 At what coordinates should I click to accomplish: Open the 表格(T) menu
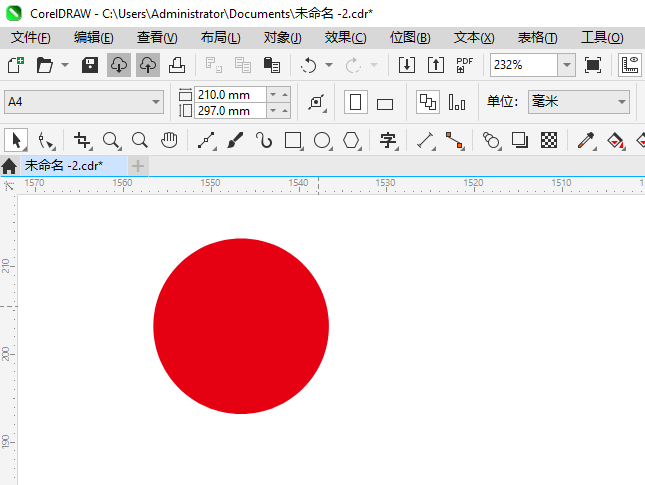[538, 38]
